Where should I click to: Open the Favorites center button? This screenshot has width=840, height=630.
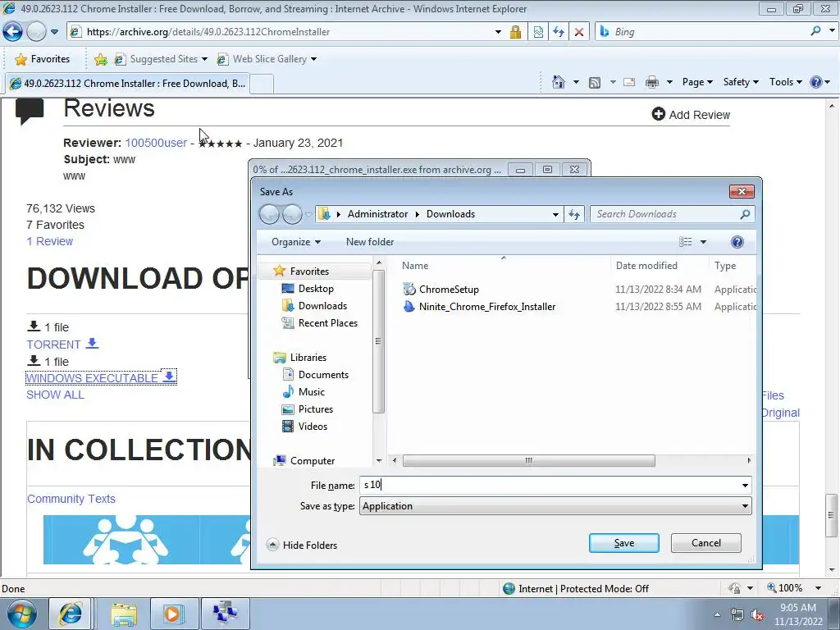click(x=43, y=59)
